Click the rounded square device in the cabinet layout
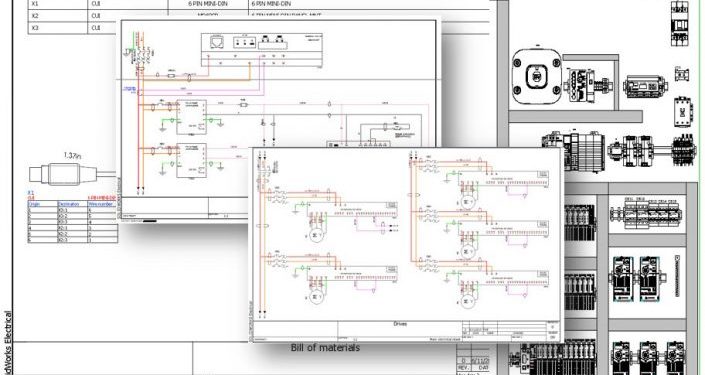Viewport: 705px width, 375px height. pos(537,76)
